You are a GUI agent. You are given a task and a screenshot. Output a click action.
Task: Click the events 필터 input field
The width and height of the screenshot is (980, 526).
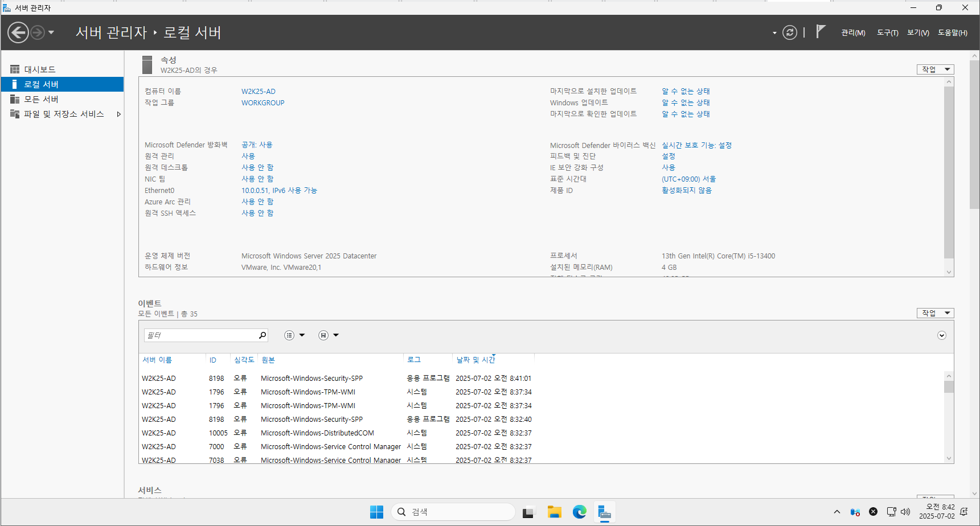click(x=200, y=335)
